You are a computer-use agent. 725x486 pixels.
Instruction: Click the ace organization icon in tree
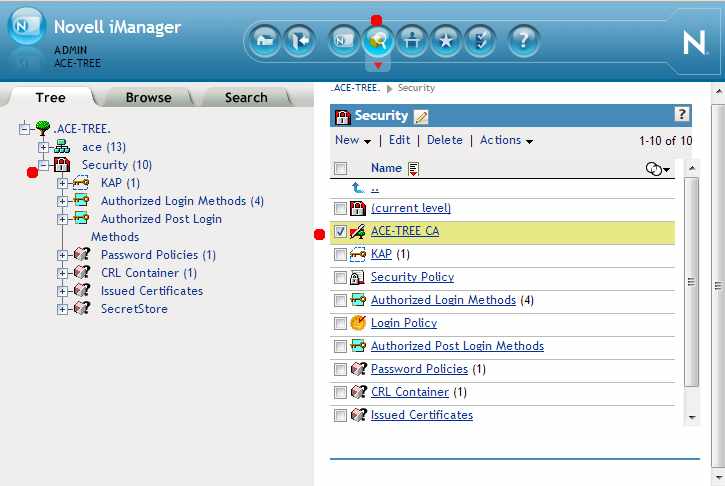[62, 147]
